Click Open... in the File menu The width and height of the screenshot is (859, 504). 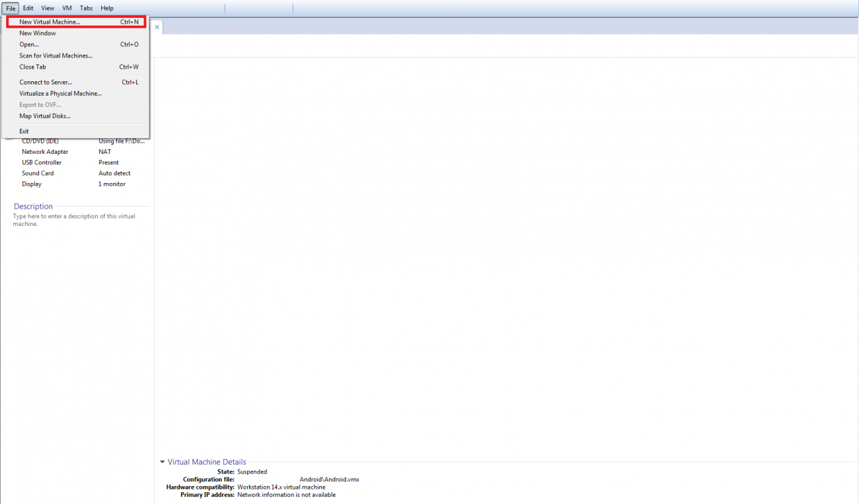coord(29,44)
